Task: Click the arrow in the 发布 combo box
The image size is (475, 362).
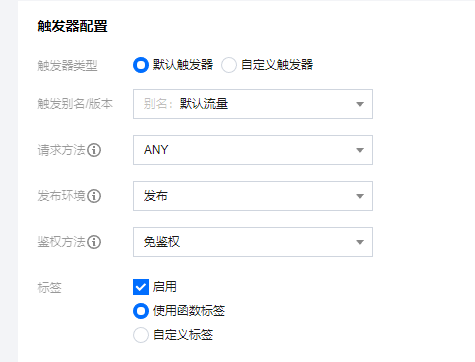Action: coord(360,196)
